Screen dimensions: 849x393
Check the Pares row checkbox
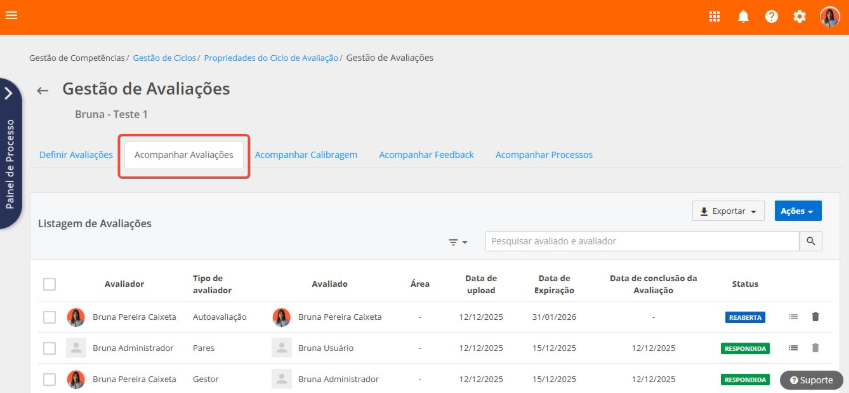tap(49, 348)
